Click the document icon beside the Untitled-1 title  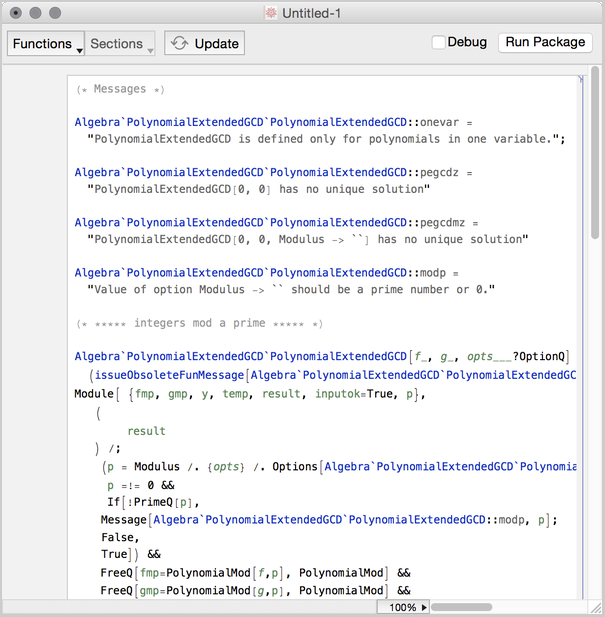click(270, 13)
